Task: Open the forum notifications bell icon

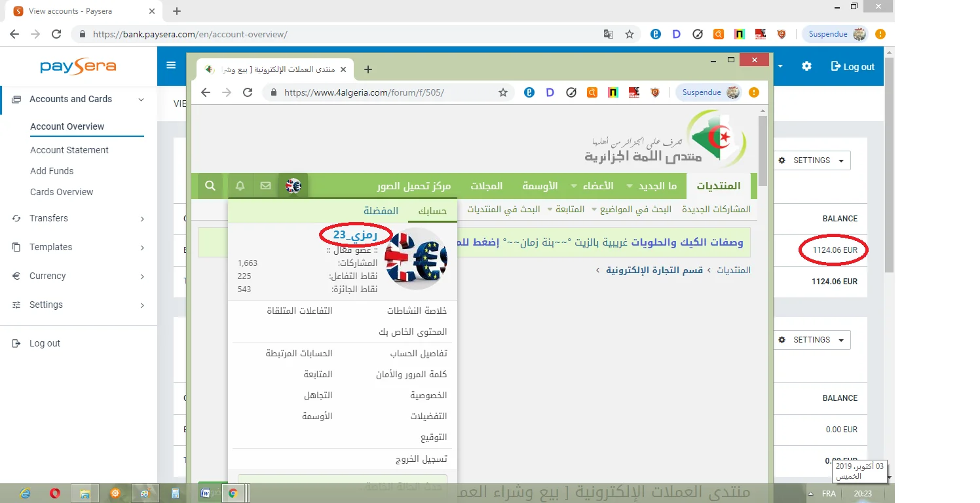Action: tap(240, 186)
